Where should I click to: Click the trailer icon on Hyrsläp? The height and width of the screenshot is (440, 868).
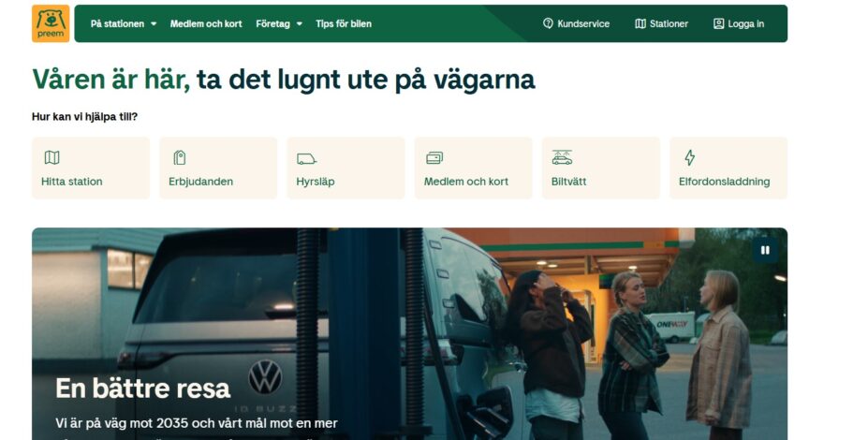tap(306, 159)
